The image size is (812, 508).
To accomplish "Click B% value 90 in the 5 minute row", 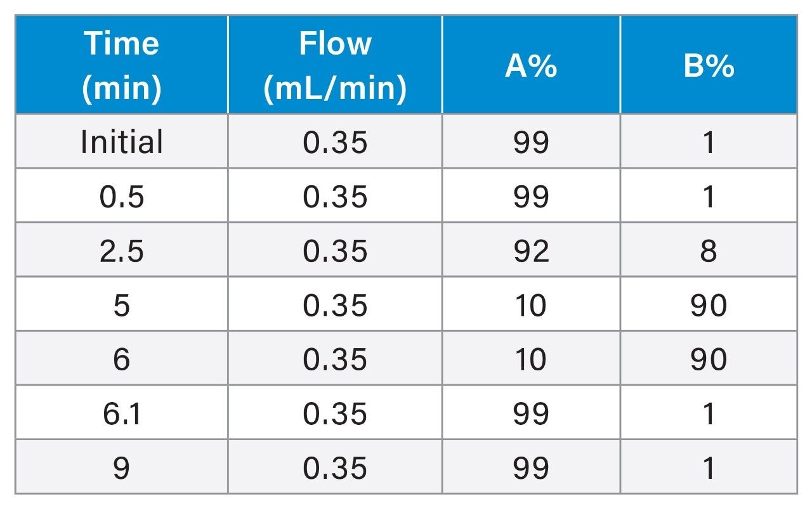I will tap(709, 304).
